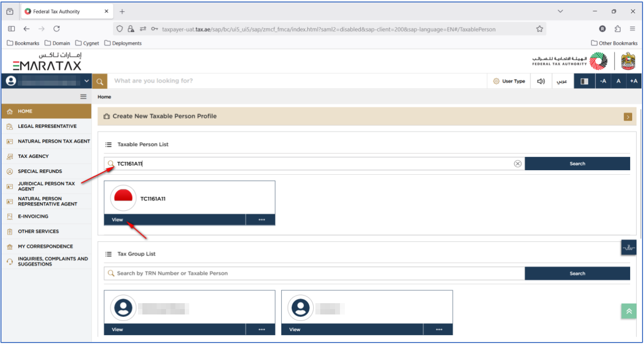Click the EmaraTax logo
The height and width of the screenshot is (344, 644).
pos(47,62)
